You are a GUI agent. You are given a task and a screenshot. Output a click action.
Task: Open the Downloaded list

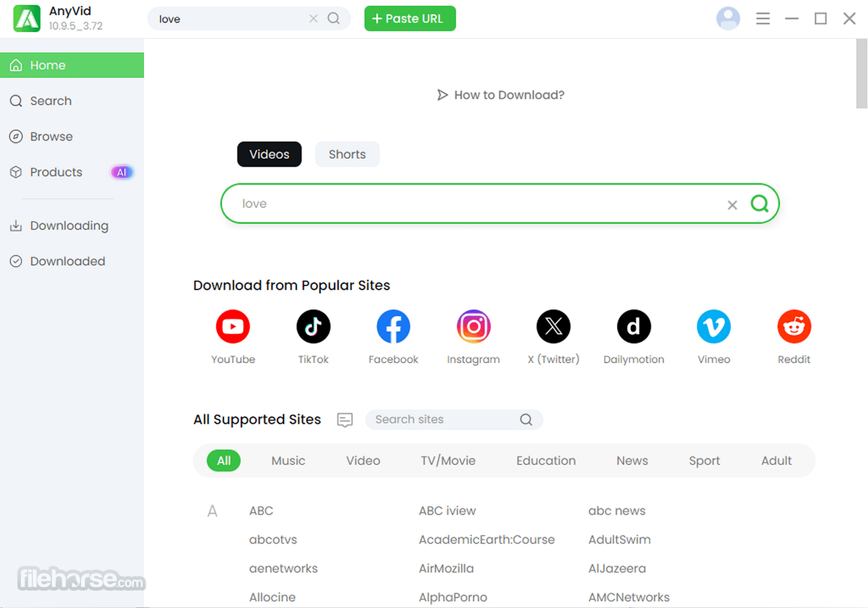pos(72,261)
